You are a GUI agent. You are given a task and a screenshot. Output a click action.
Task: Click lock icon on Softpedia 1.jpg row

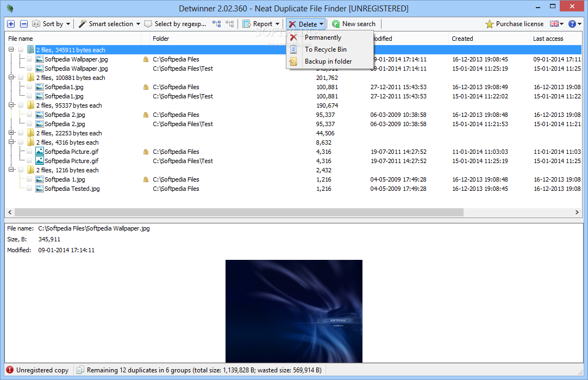coord(146,180)
